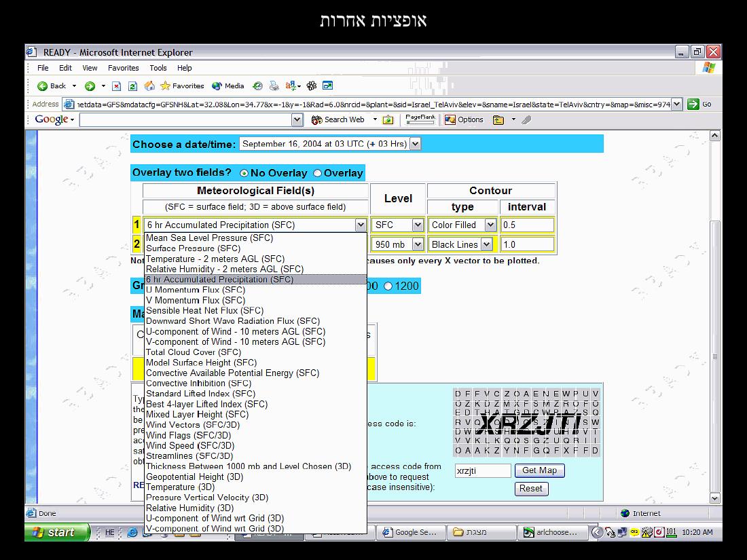The height and width of the screenshot is (560, 747).
Task: Open the View menu
Action: pos(90,68)
